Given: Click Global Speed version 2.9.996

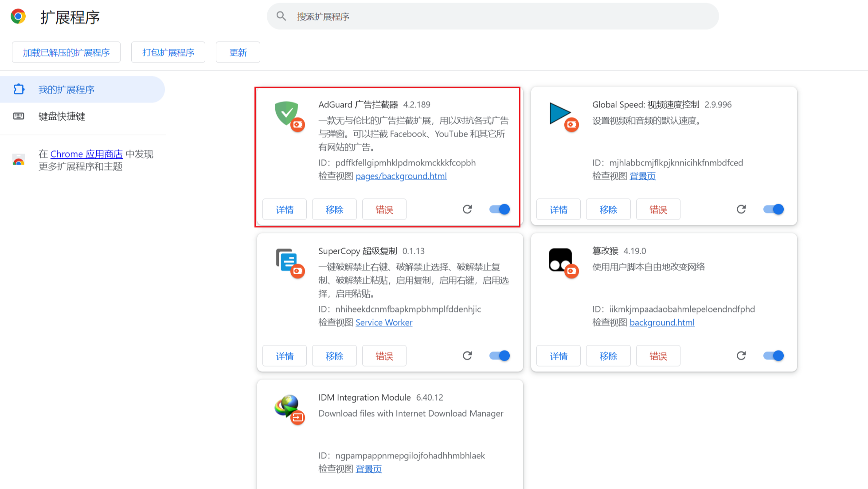Looking at the screenshot, I should point(718,105).
